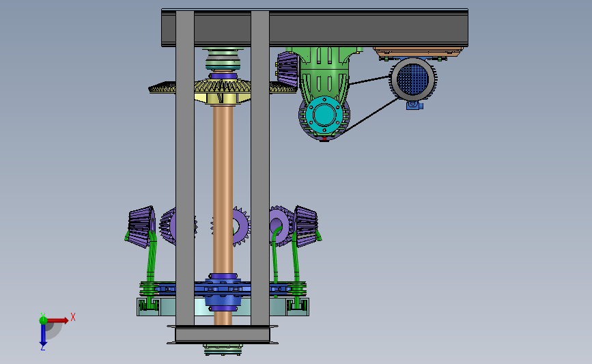Select the purple pinion beside green gearbox
592x364 pixels.
pos(287,70)
